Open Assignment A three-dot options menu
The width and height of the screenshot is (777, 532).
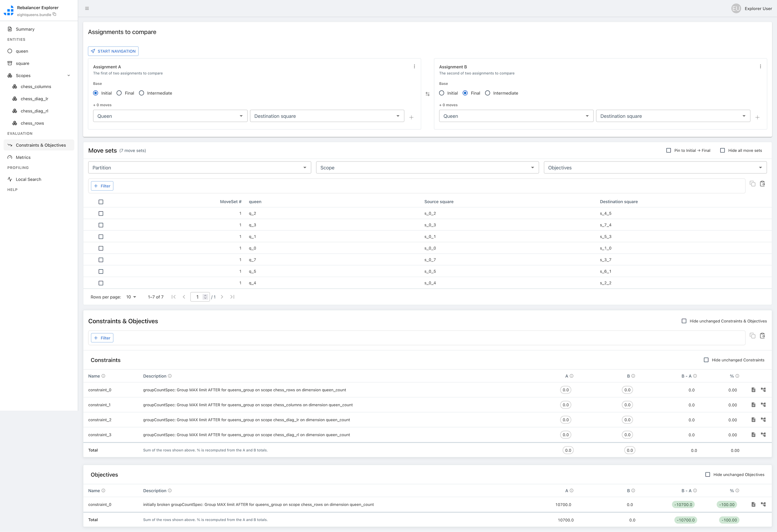pos(414,67)
